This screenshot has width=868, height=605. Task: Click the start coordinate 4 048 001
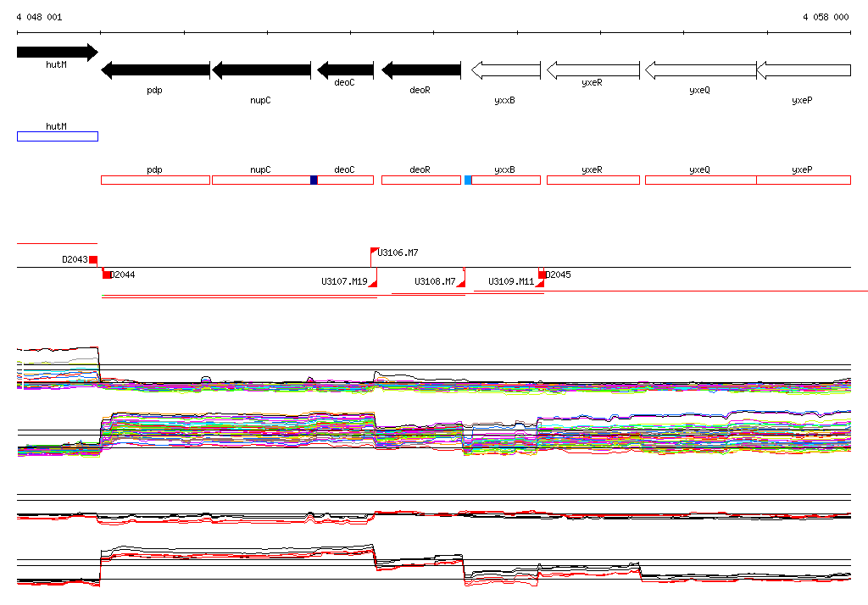pyautogui.click(x=39, y=17)
